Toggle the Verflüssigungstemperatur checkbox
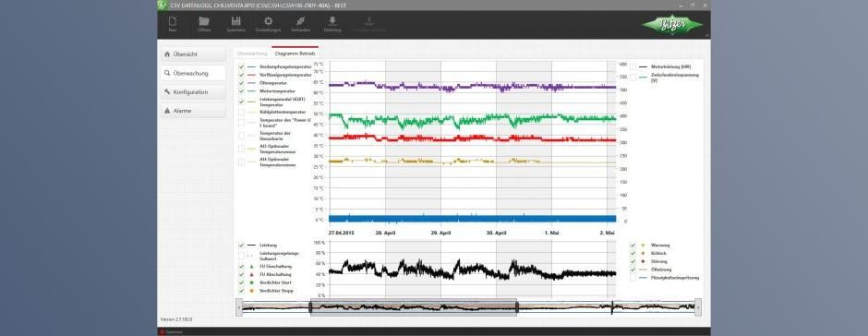868x336 pixels. (241, 74)
